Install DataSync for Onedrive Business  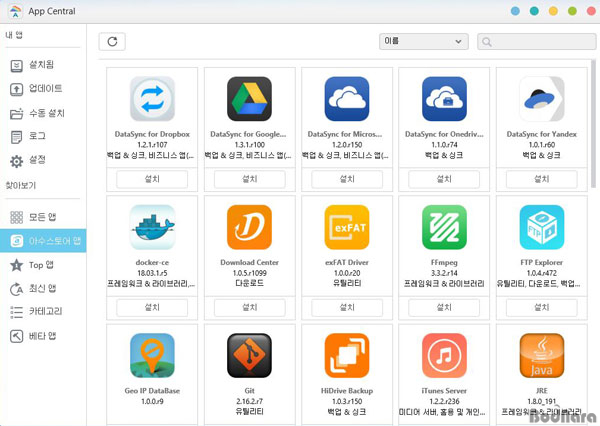click(444, 179)
